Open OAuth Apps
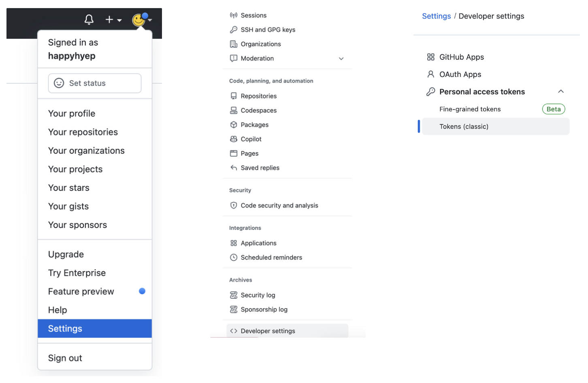 pyautogui.click(x=460, y=74)
